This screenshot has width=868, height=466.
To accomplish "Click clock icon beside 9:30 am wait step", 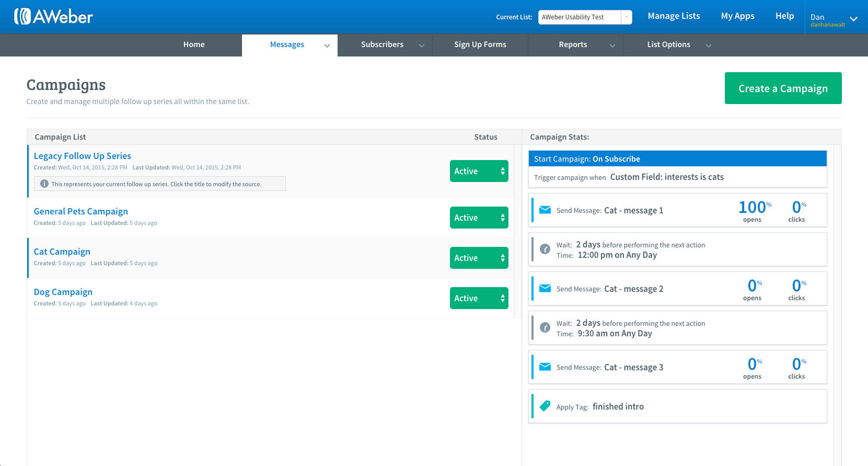I will pyautogui.click(x=545, y=328).
